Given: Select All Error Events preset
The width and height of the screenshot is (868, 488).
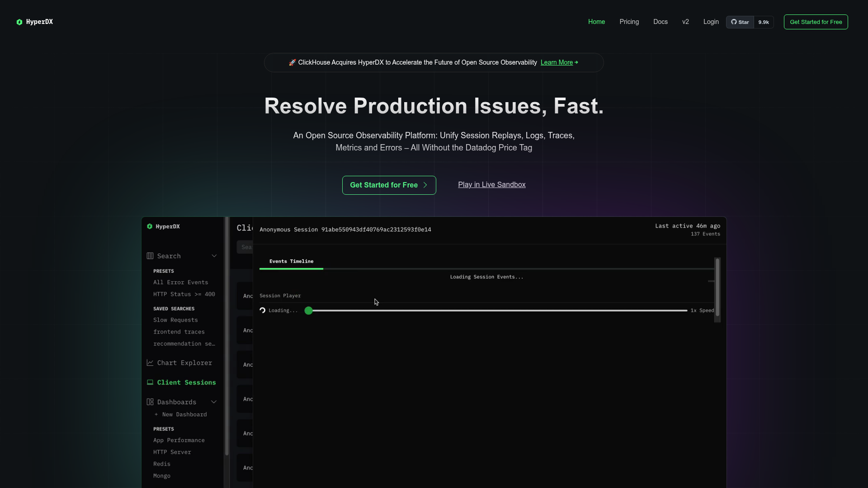Looking at the screenshot, I should click(180, 282).
